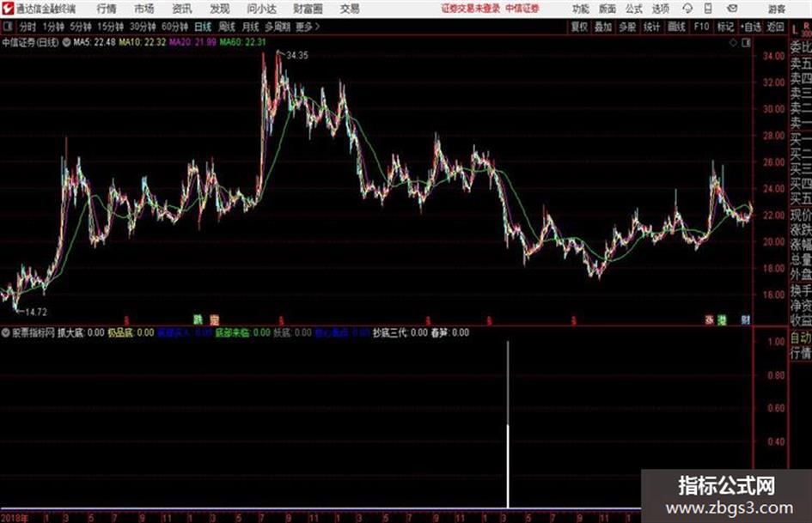Switch to 5分钟 period

(81, 27)
